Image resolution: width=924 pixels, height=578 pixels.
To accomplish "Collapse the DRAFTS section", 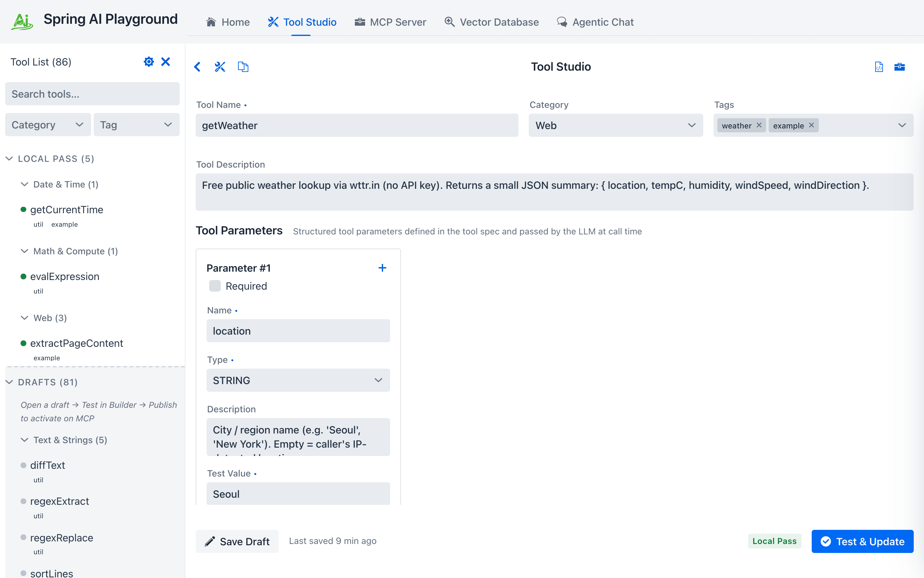I will 9,382.
